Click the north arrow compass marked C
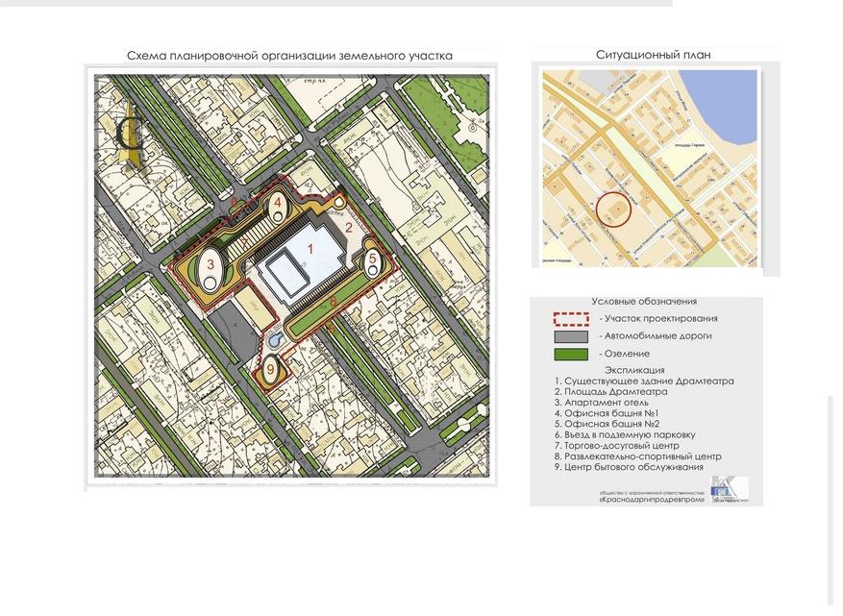843x616 pixels. 131,134
